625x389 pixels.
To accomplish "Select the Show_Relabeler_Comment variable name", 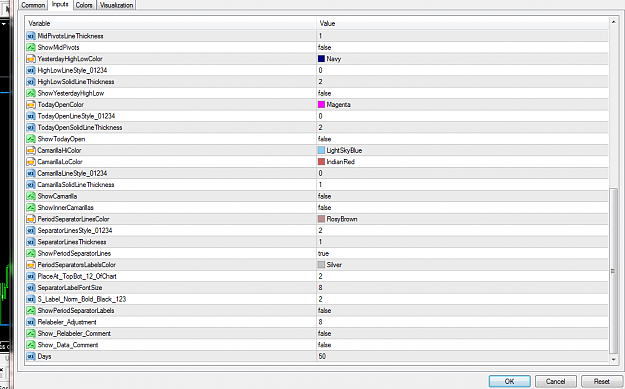I will 74,334.
